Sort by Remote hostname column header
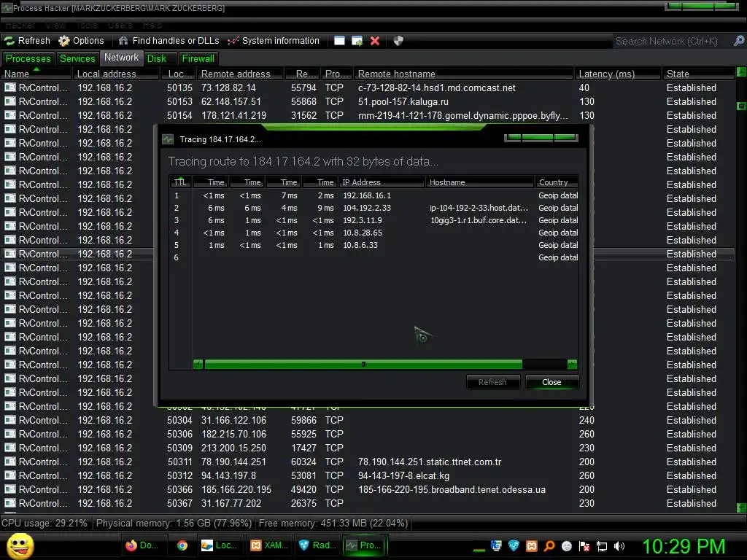Image resolution: width=747 pixels, height=560 pixels. coord(463,74)
